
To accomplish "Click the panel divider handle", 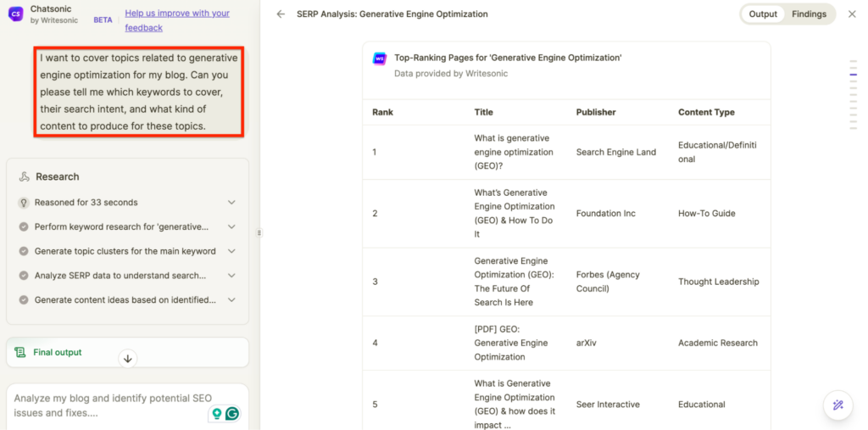I will point(259,232).
